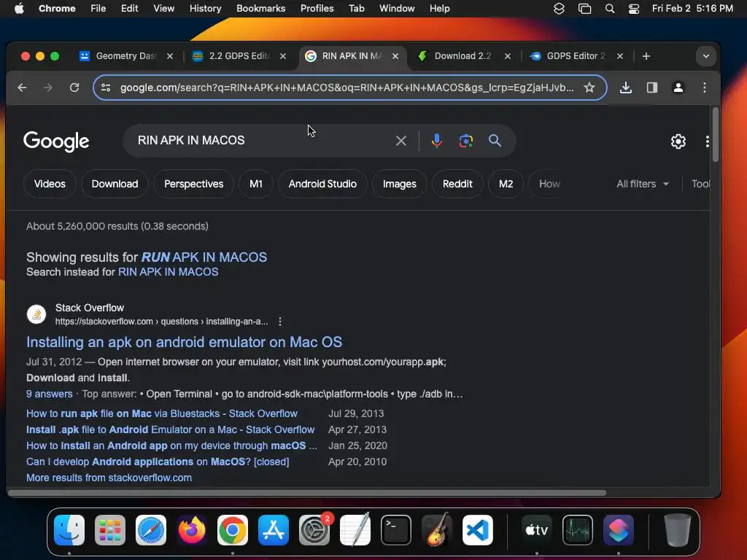The image size is (747, 560).
Task: Apply the Reddit filter chip
Action: point(457,184)
